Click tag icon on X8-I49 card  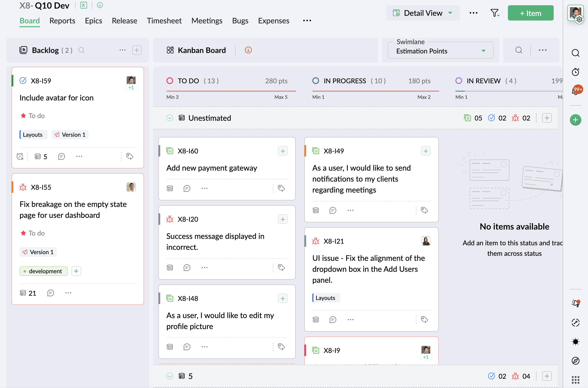(x=424, y=210)
